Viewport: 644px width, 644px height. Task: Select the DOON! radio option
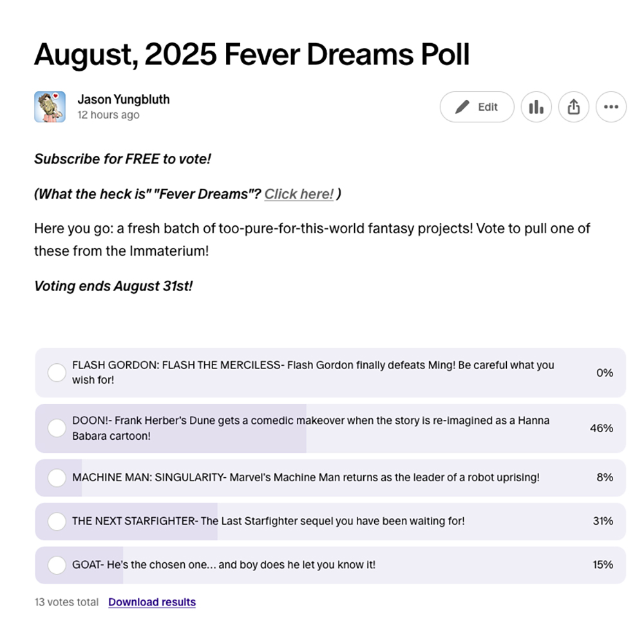[x=57, y=428]
